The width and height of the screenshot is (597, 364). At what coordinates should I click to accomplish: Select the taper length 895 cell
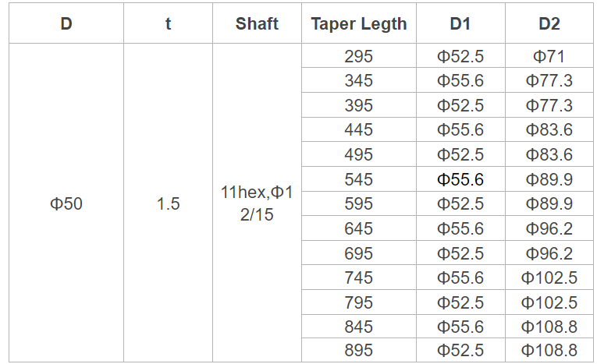point(359,351)
